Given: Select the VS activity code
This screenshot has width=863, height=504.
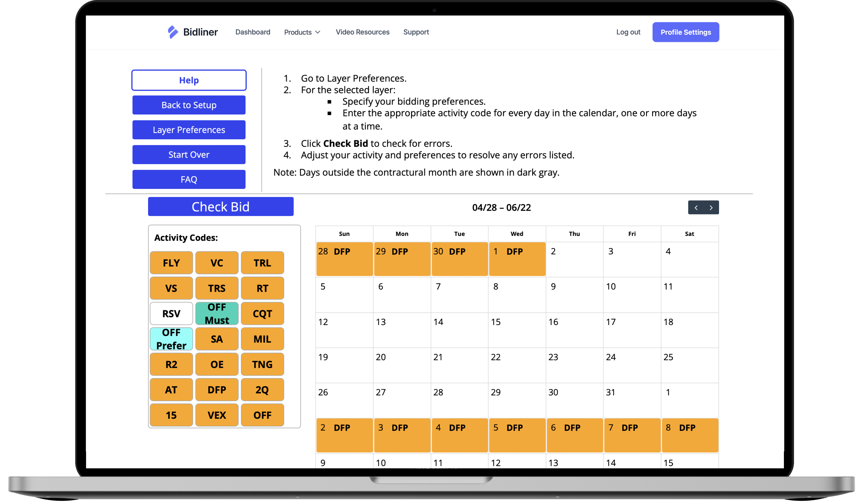Looking at the screenshot, I should pos(171,288).
